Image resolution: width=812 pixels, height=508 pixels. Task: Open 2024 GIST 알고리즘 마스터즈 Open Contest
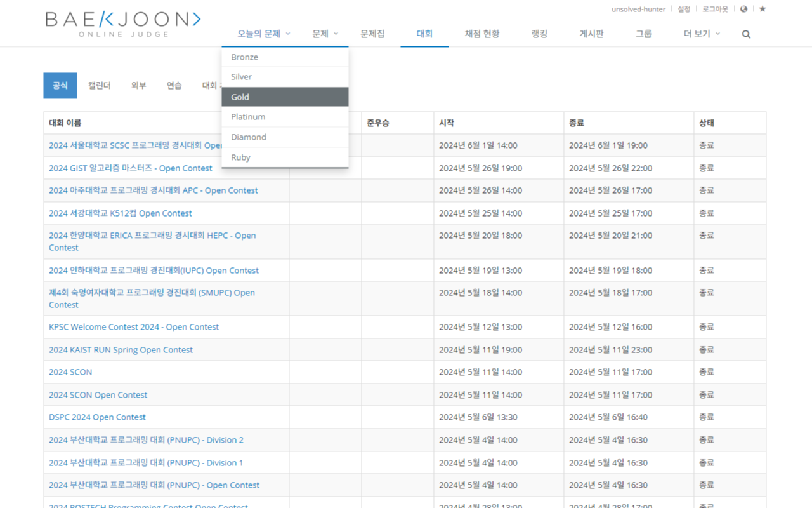click(x=131, y=168)
